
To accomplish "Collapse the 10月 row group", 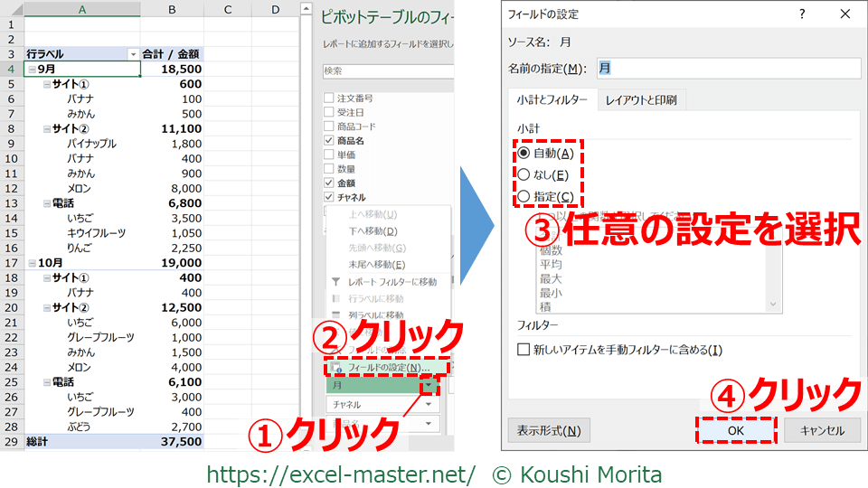I will [33, 262].
